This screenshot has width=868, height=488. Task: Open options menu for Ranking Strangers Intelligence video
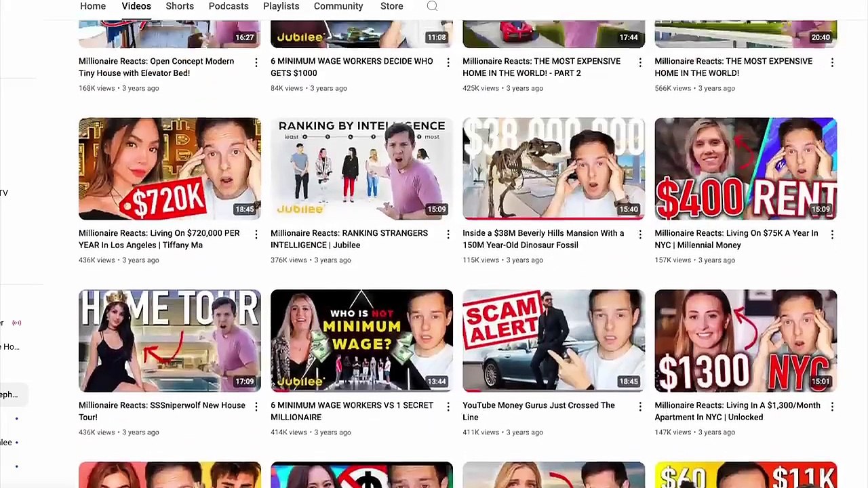click(x=448, y=235)
